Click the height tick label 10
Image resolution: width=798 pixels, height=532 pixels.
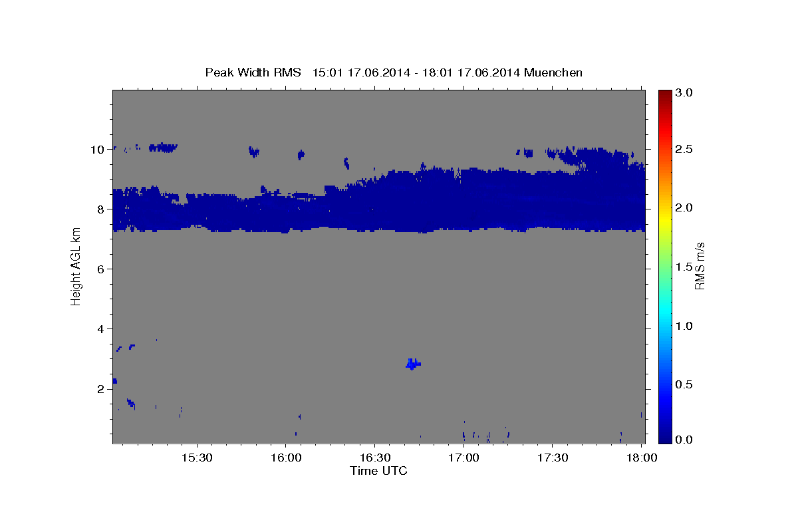pyautogui.click(x=97, y=150)
